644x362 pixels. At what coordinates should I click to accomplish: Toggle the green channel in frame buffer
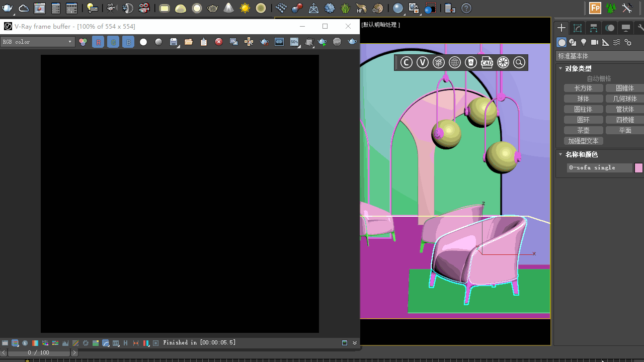pyautogui.click(x=113, y=42)
